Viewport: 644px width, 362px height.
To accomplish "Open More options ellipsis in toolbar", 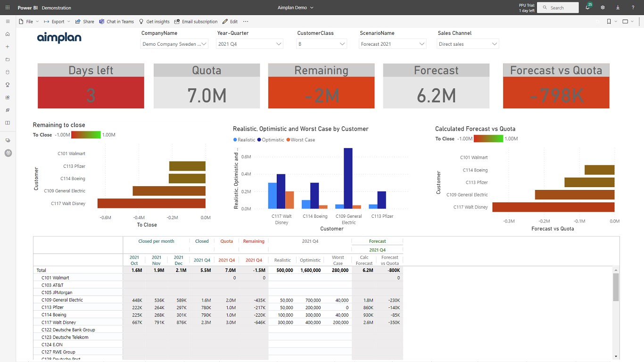I will pyautogui.click(x=246, y=22).
